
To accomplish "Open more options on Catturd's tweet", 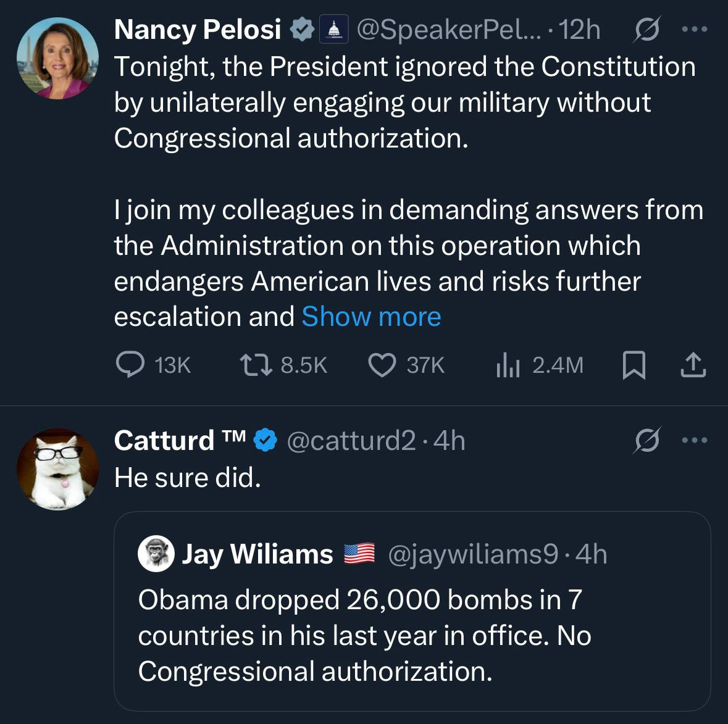I will 695,441.
